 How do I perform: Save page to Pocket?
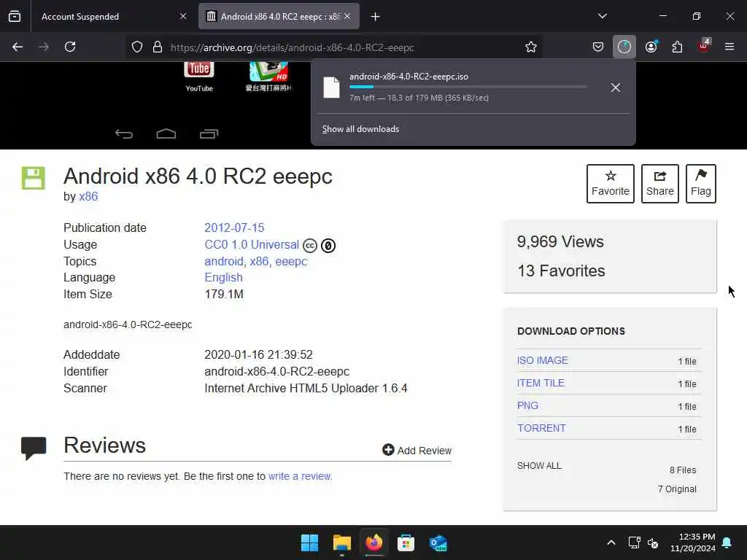coord(598,47)
